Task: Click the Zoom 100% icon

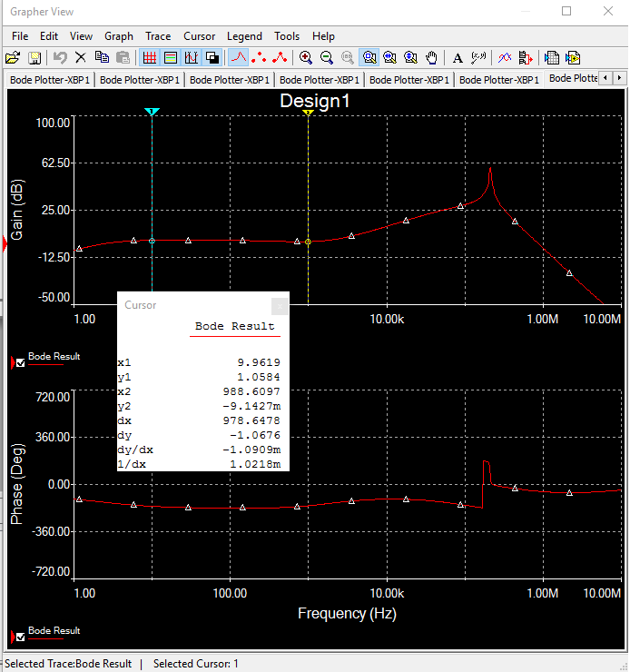Action: 348,57
